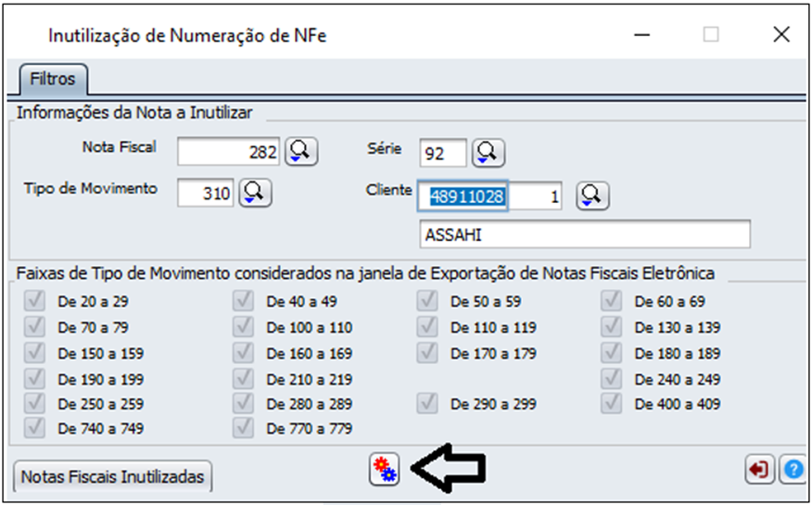Open the blue help question icon

point(792,471)
